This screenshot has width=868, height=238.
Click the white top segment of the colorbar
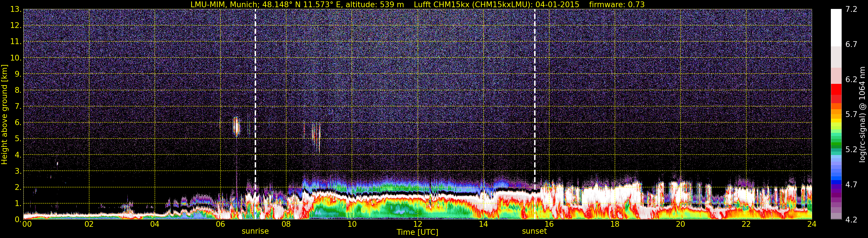[x=836, y=28]
